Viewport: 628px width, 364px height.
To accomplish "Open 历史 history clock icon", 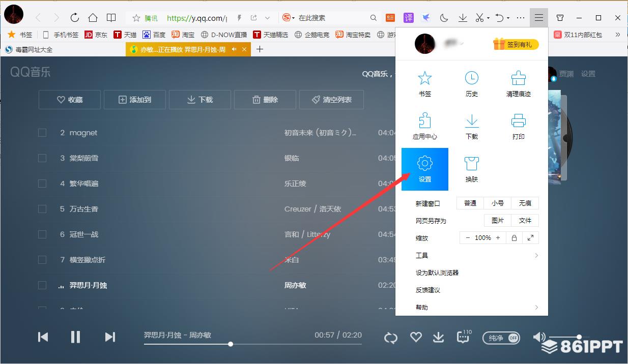I will pyautogui.click(x=471, y=84).
